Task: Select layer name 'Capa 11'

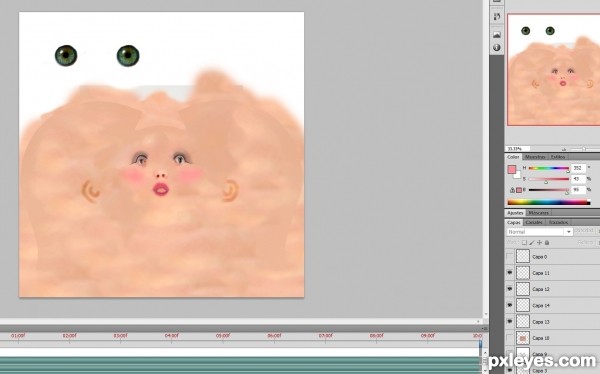Action: (541, 273)
